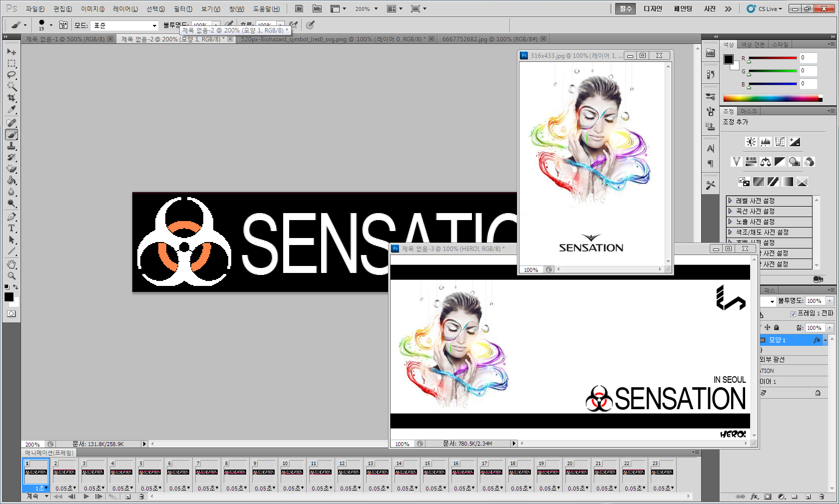Click the toolbox foreground color swatch

point(8,297)
